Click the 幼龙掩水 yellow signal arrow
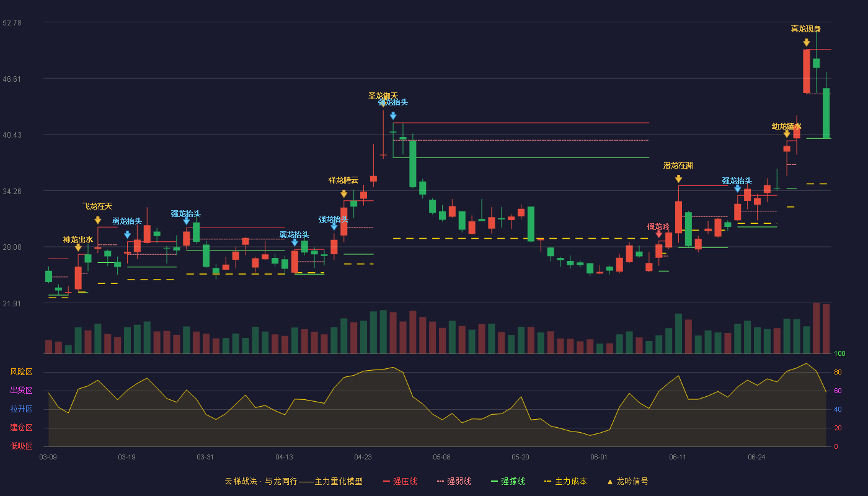This screenshot has height=496, width=868. click(x=787, y=134)
